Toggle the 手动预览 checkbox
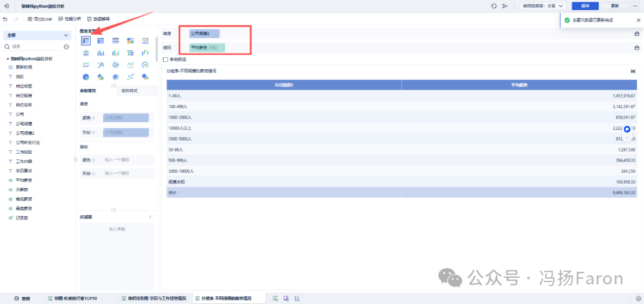The height and width of the screenshot is (304, 644). pos(166,60)
